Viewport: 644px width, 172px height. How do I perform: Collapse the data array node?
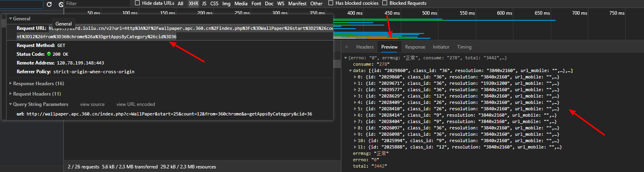coord(351,71)
